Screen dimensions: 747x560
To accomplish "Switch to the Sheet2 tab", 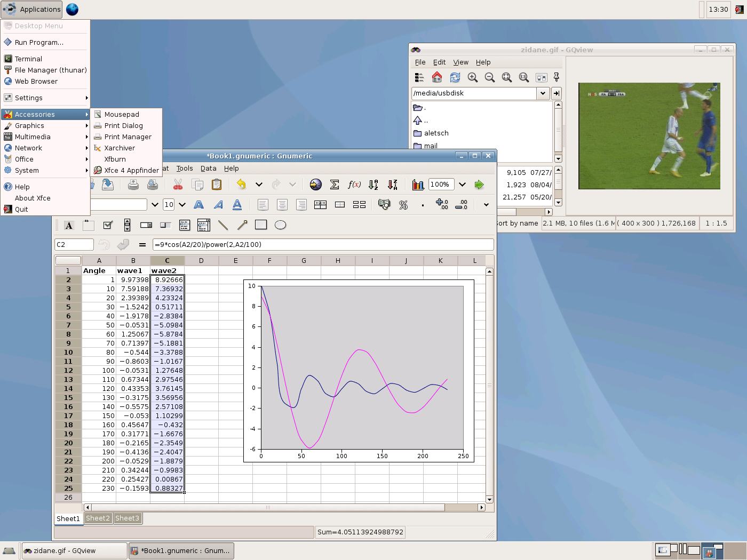I will 98,518.
